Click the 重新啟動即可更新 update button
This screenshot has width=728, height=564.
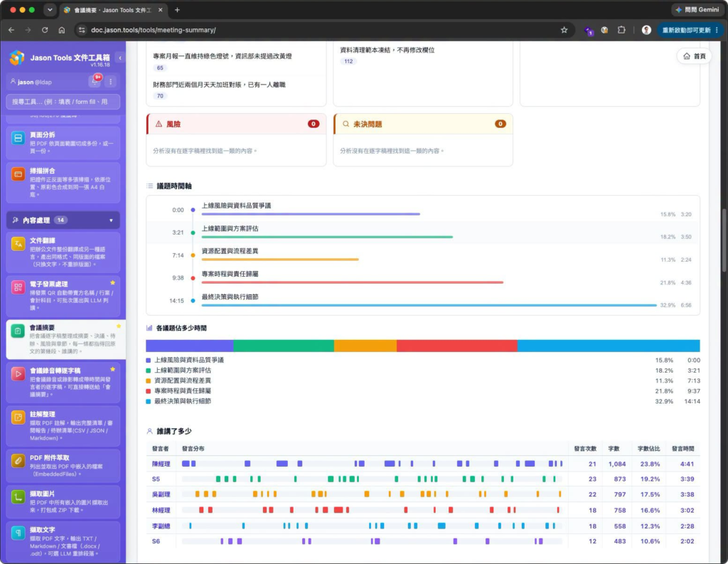point(690,30)
